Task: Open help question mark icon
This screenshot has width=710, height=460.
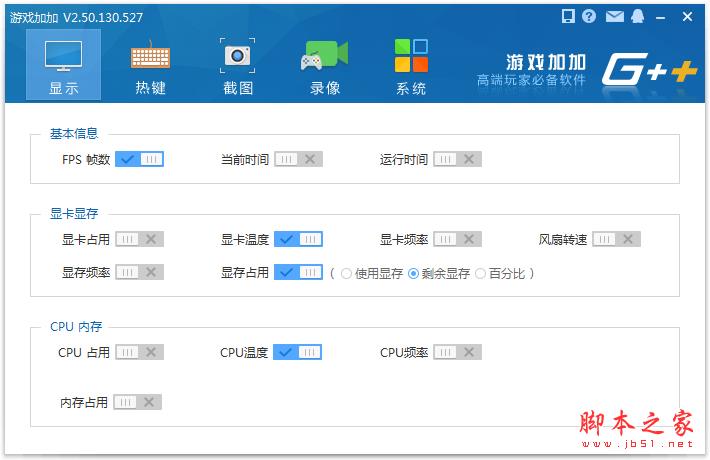Action: pyautogui.click(x=589, y=16)
